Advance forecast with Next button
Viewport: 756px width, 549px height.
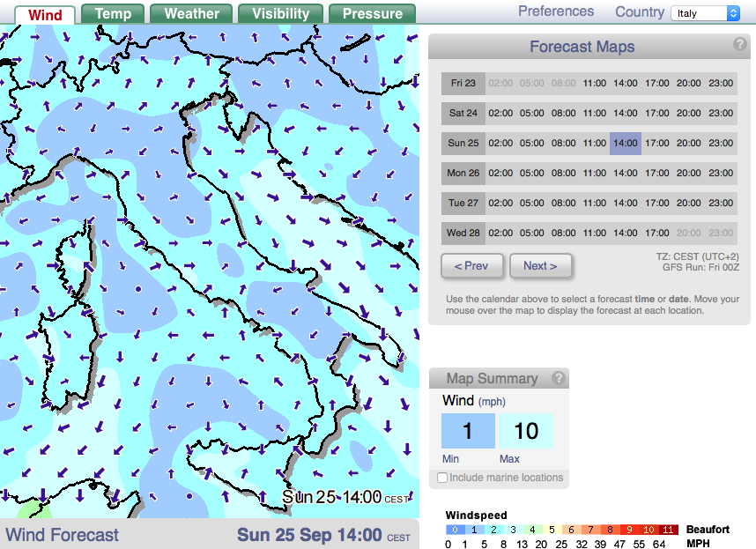pos(540,266)
